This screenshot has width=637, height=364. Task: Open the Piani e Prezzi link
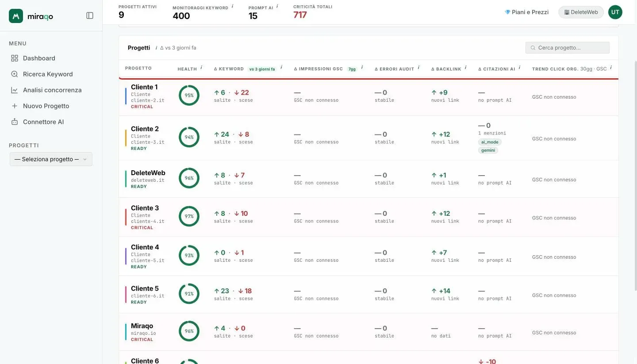coord(526,12)
